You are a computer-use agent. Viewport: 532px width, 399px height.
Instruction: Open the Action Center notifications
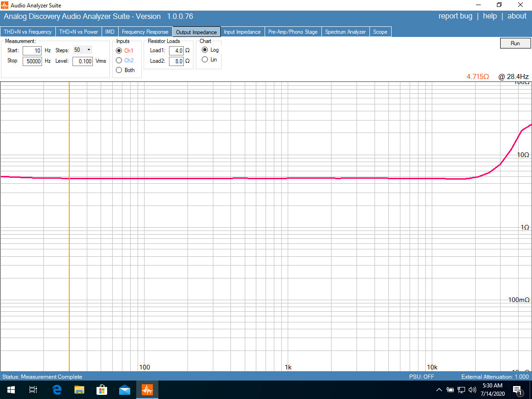(518, 390)
